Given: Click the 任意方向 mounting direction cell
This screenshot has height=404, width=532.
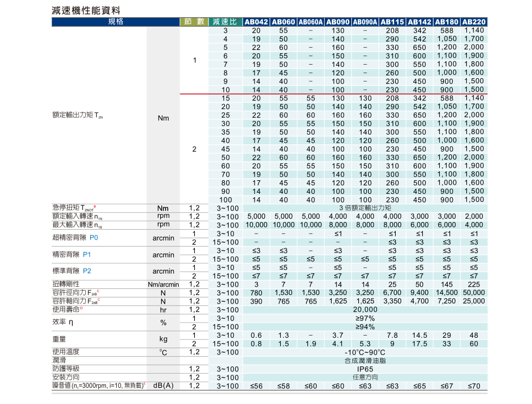Looking at the screenshot, I should 365,377.
